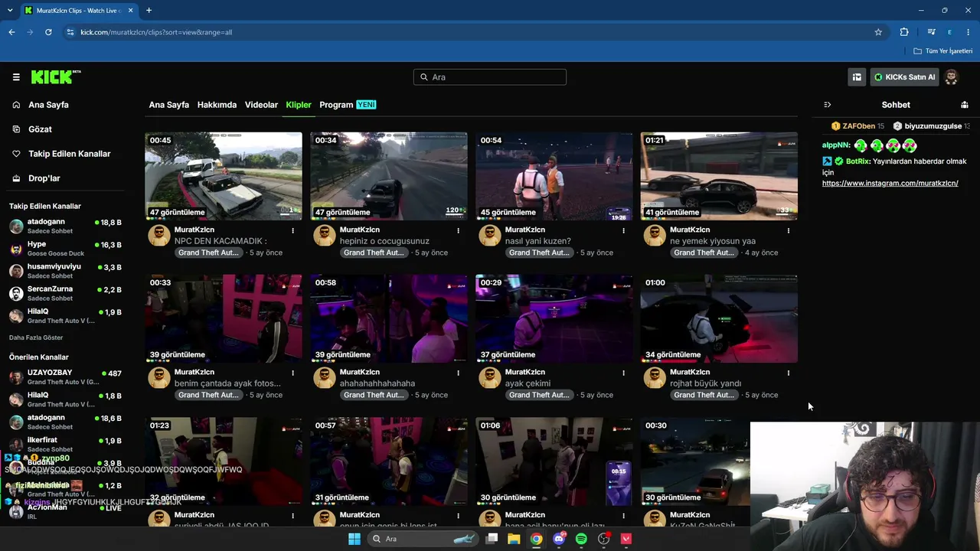Open options menu for benim çantada ayak clip
Screen dimensions: 980x551
tap(292, 373)
